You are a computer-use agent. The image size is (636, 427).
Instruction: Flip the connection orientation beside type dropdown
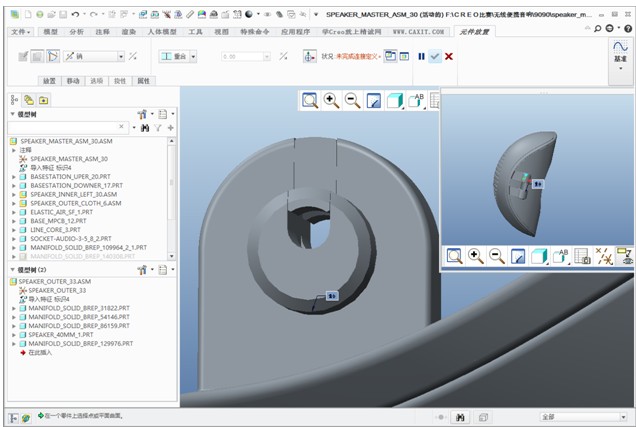click(x=133, y=56)
